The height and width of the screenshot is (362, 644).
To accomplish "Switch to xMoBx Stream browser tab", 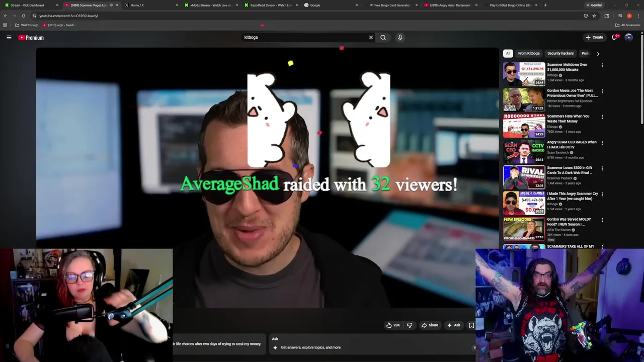I will (x=210, y=5).
